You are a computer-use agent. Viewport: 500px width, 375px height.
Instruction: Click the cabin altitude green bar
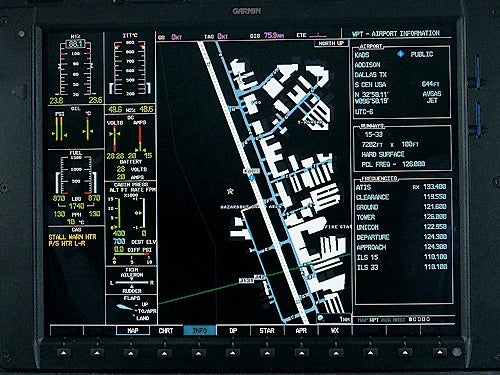119,213
